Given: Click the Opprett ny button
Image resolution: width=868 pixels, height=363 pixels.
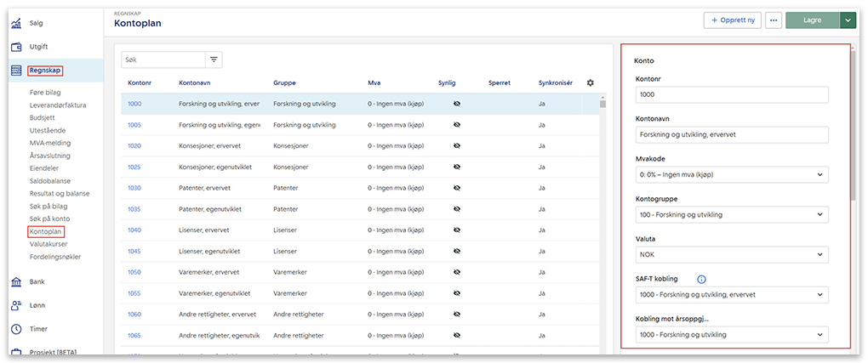Looking at the screenshot, I should (732, 20).
